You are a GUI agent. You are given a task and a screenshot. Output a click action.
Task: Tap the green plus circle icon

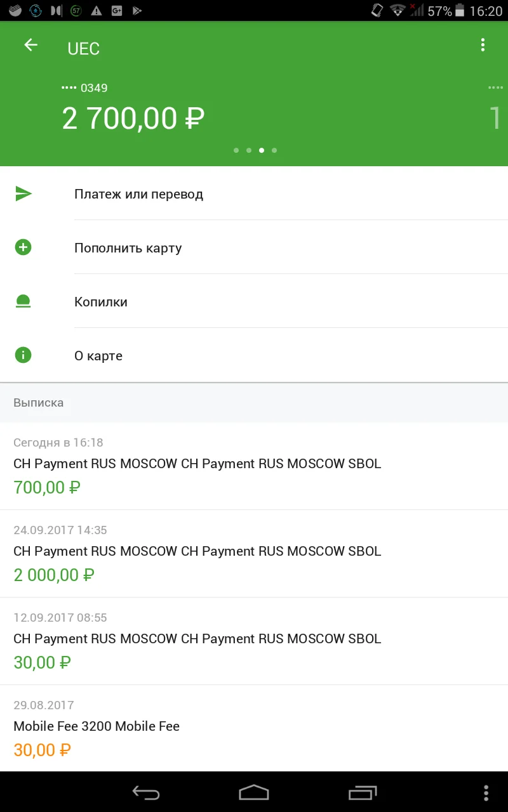[23, 247]
